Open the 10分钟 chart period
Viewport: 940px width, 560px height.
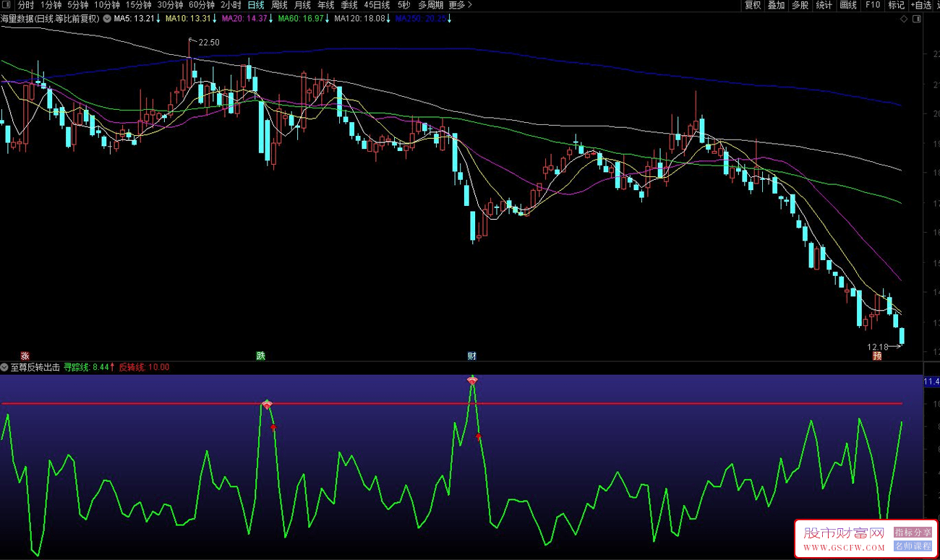107,5
